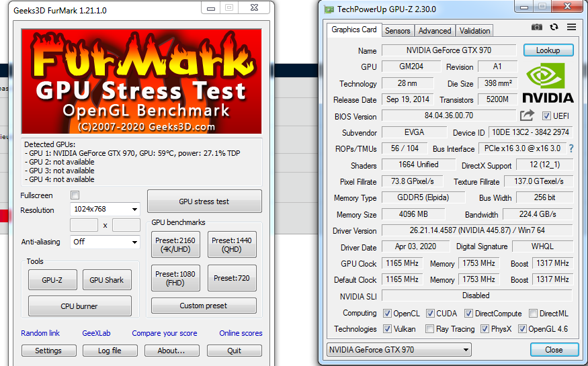
Task: Toggle the CUDA checkbox
Action: coord(430,313)
